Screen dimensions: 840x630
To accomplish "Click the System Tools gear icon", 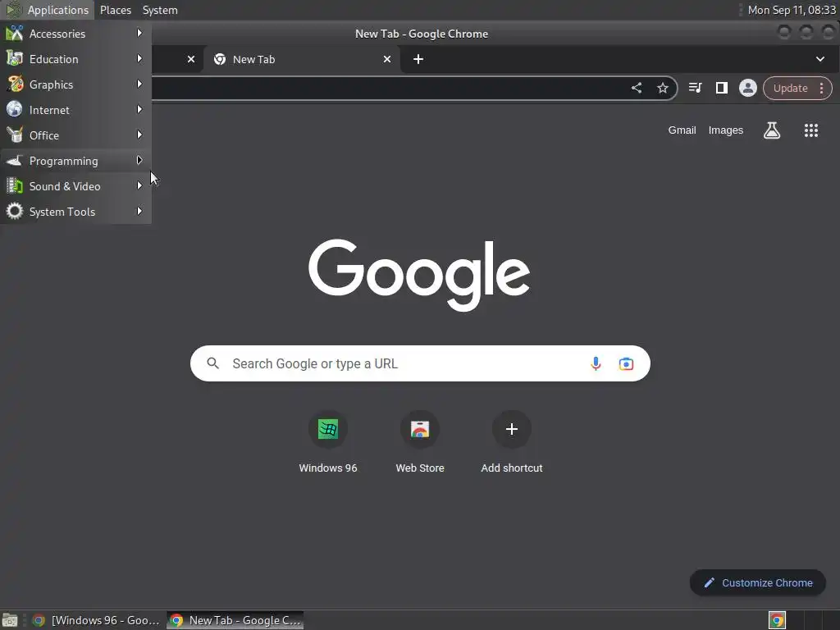I will [x=15, y=211].
